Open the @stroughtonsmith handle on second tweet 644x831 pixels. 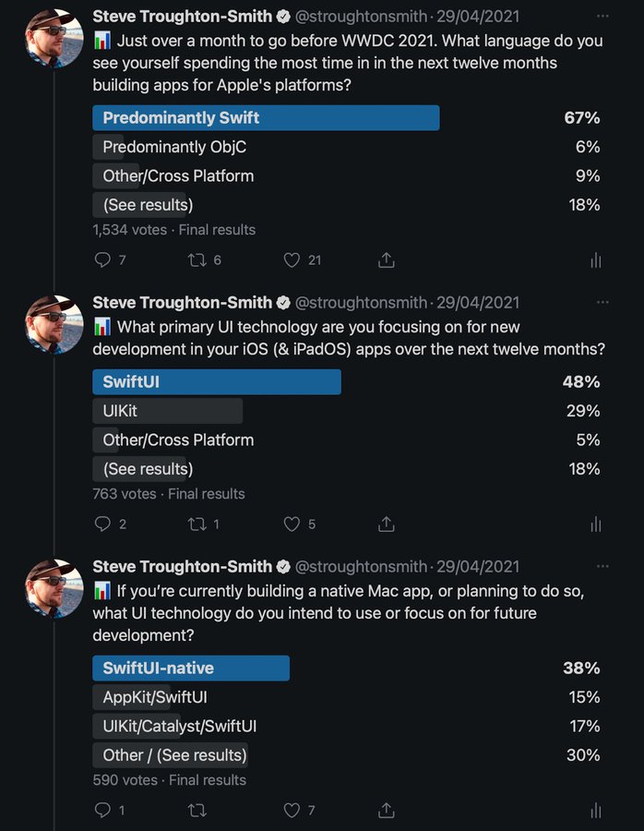click(361, 303)
